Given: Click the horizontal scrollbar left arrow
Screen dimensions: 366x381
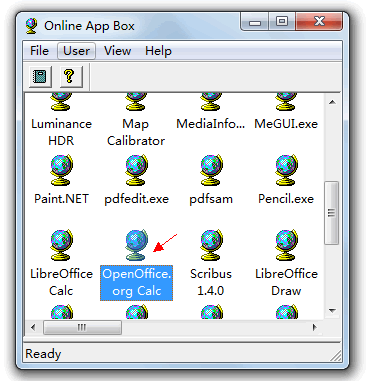Looking at the screenshot, I should [x=33, y=327].
